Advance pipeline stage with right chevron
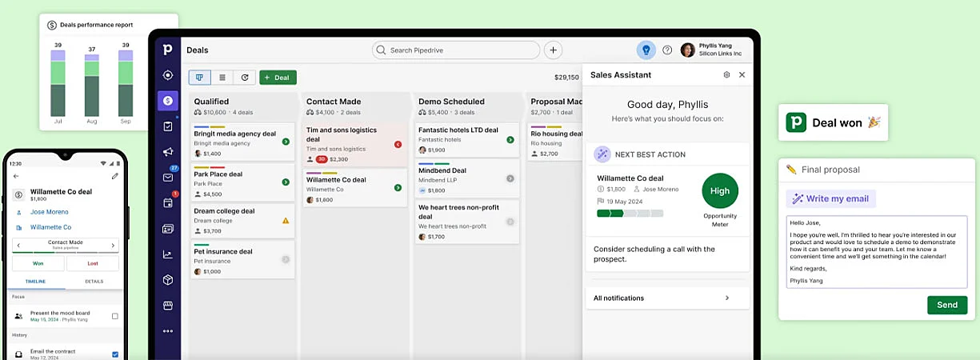Viewport: 980px width, 360px height. point(113,246)
